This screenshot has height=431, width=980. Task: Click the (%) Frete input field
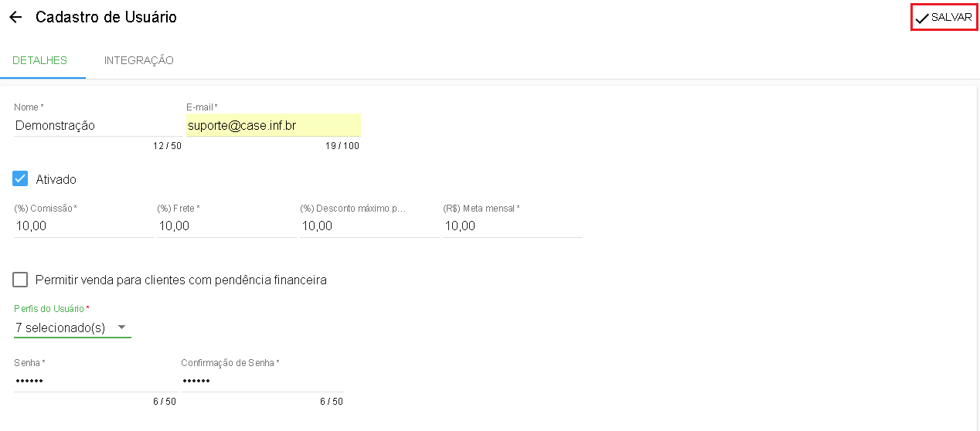[x=226, y=226]
